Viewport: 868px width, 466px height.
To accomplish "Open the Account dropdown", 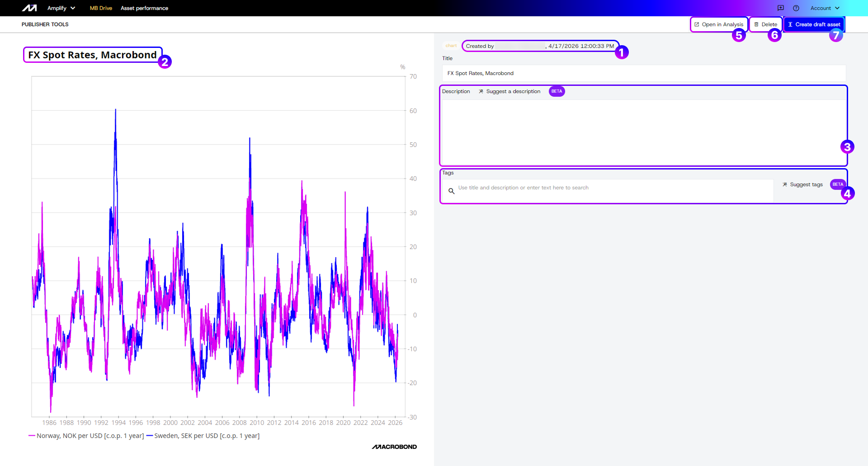I will (x=825, y=8).
